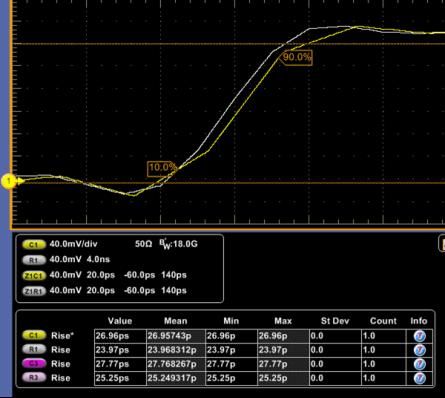
Task: Select the Mean column header
Action: tap(175, 321)
